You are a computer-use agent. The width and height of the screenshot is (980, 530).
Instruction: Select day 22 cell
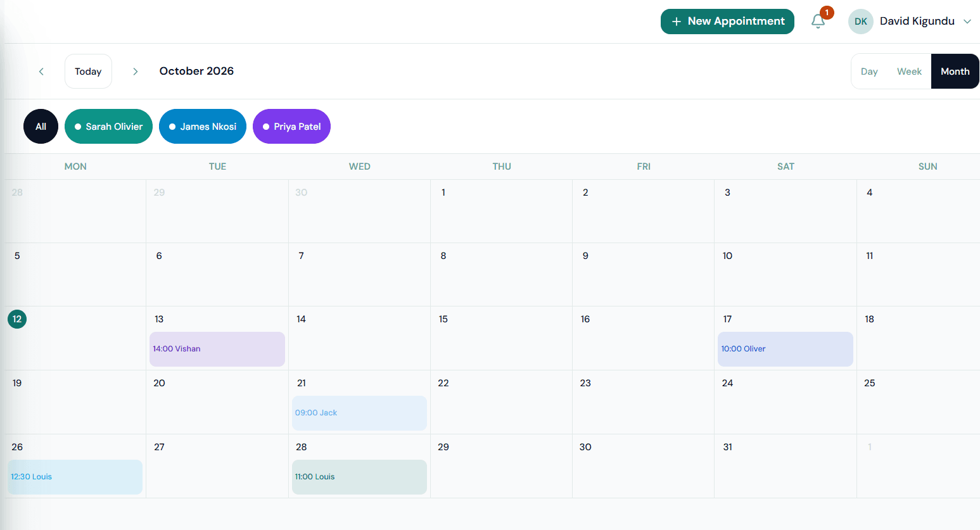point(501,402)
